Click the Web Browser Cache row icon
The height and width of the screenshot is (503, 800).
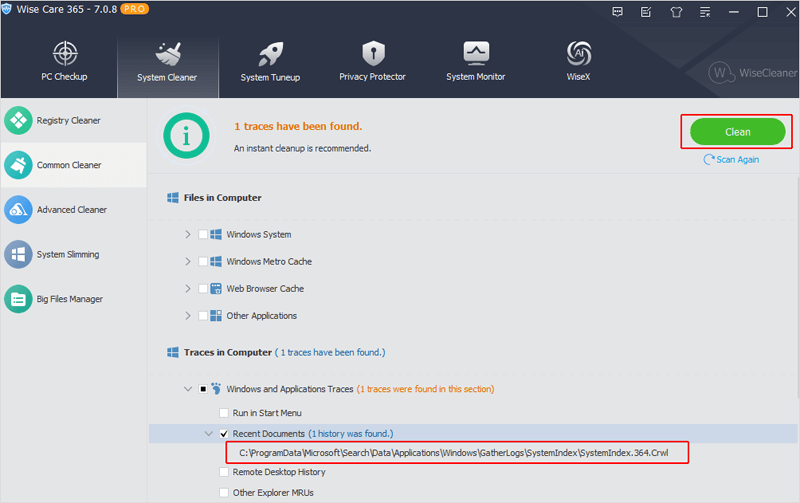click(x=216, y=288)
